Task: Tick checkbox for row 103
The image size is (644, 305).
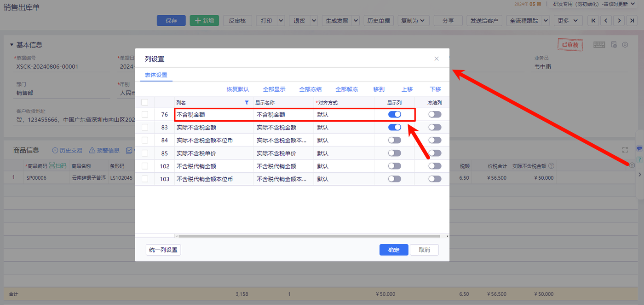Action: 145,179
